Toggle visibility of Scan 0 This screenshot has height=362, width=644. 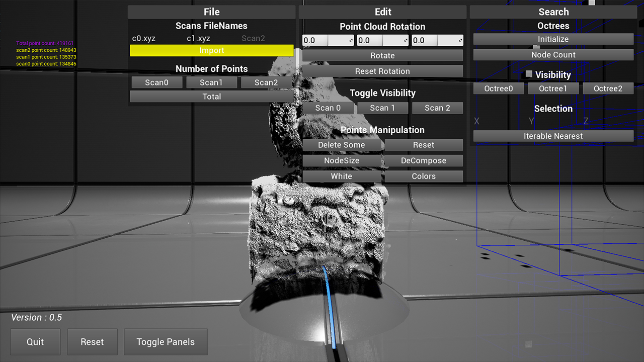[x=328, y=108]
